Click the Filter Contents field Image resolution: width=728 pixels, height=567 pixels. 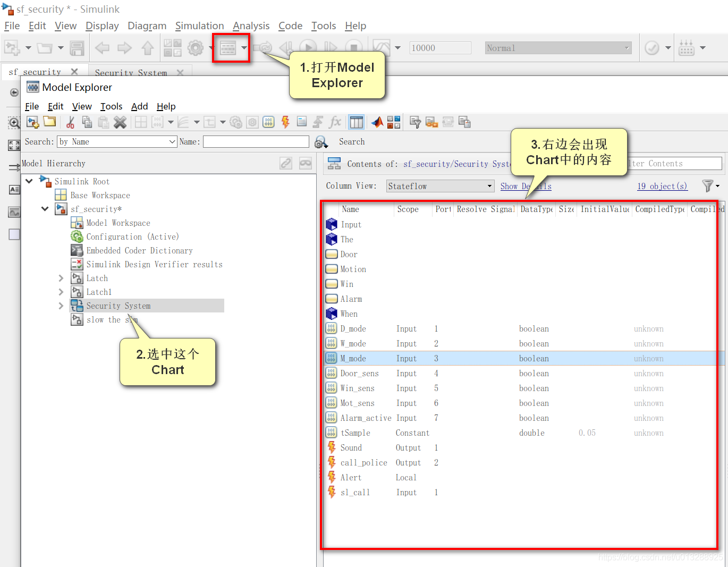[674, 163]
